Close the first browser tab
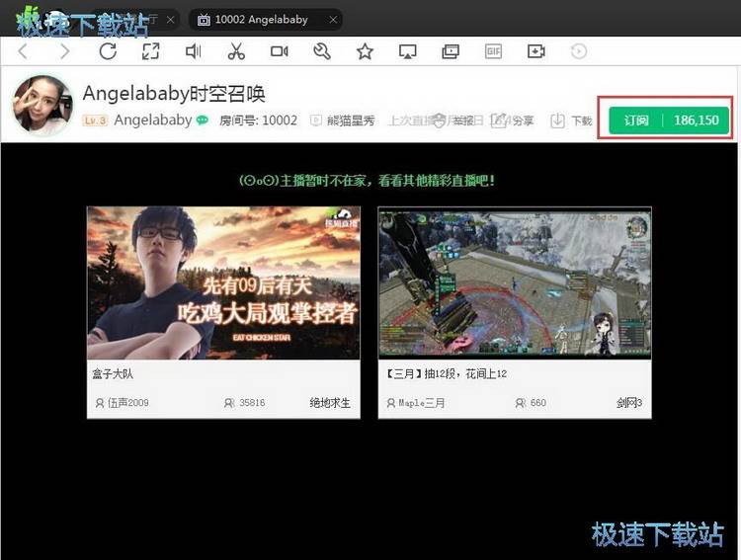This screenshot has width=741, height=560. [171, 20]
